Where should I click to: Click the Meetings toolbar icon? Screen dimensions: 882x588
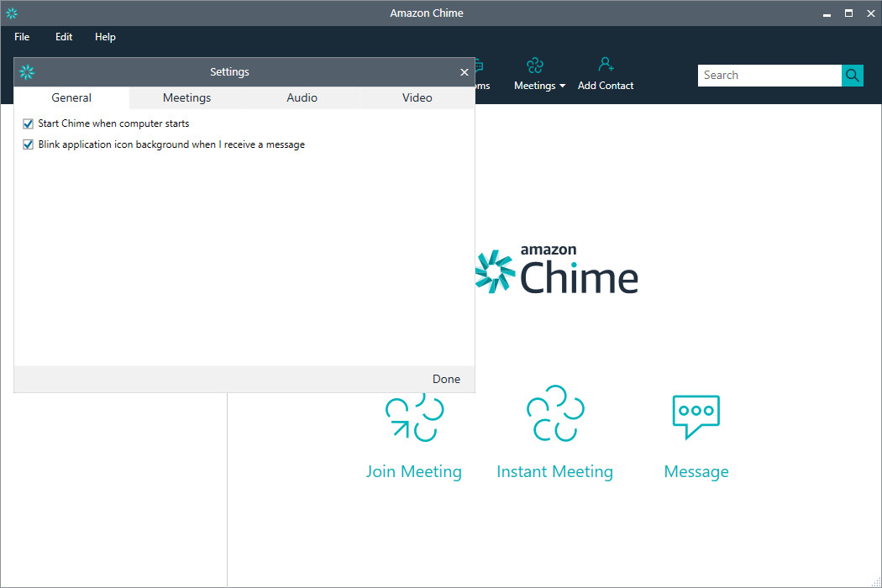click(x=535, y=66)
